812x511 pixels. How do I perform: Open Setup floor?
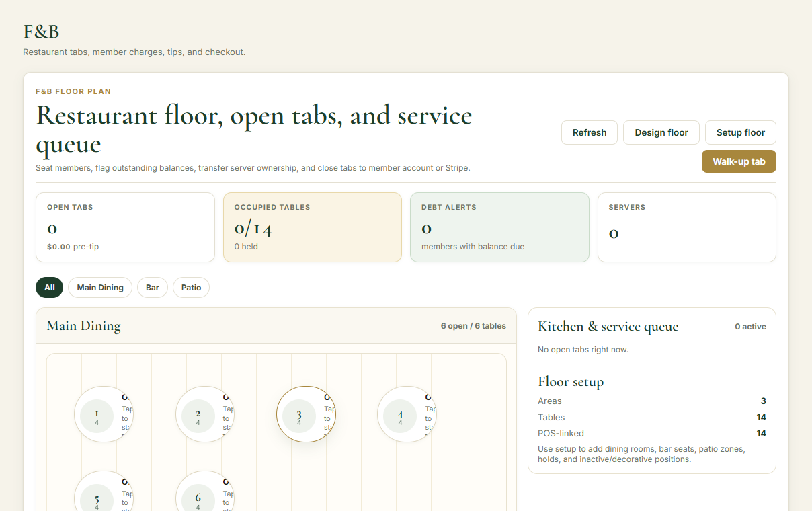click(741, 132)
